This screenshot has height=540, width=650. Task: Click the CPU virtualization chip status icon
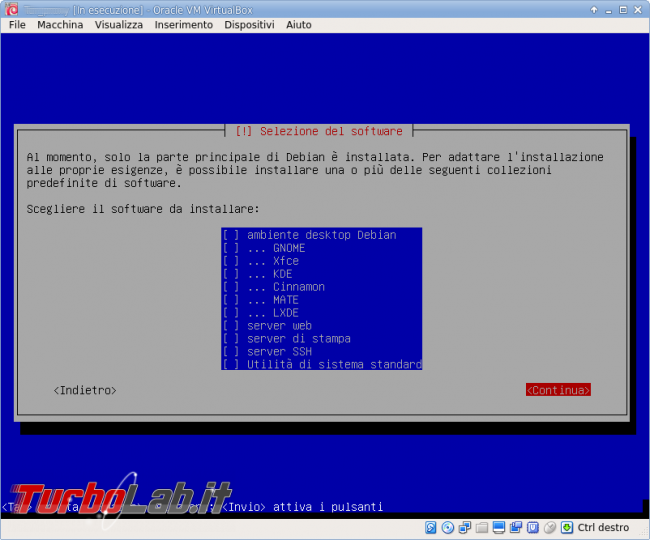click(533, 527)
